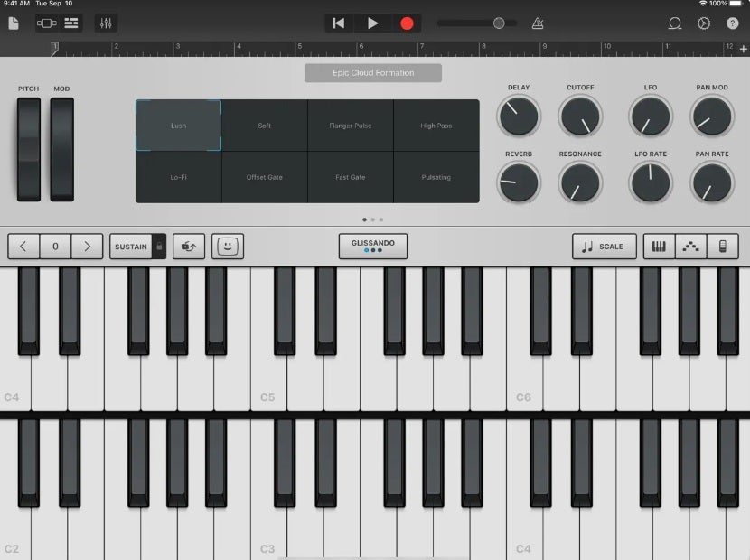The height and width of the screenshot is (560, 750).
Task: Enable the Face Control smiley icon
Action: coord(228,247)
